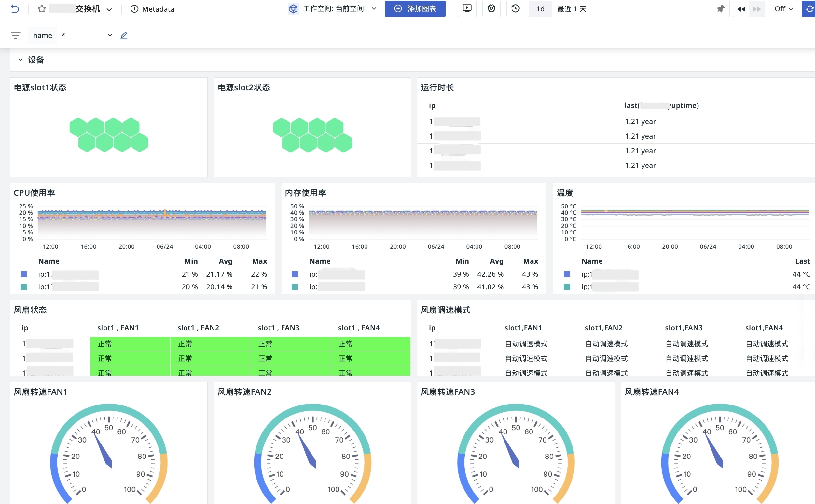Screen dimensions: 815x504
Task: Open the auto-refresh Off dropdown
Action: tap(783, 9)
